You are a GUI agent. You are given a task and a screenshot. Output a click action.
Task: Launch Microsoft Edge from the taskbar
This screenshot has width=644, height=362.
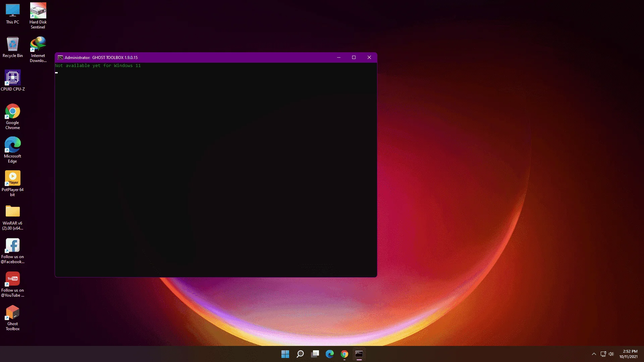330,354
